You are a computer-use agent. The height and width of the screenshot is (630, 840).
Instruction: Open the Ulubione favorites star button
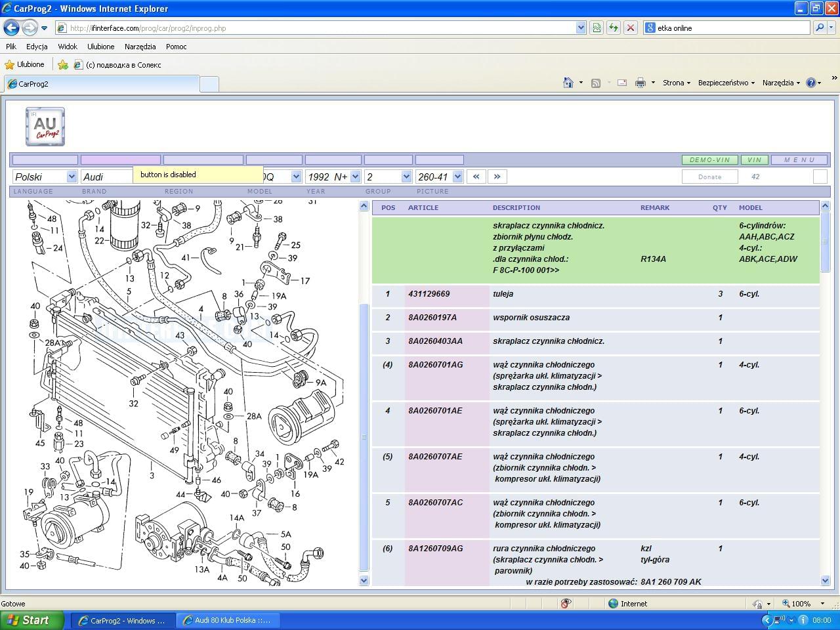click(24, 64)
